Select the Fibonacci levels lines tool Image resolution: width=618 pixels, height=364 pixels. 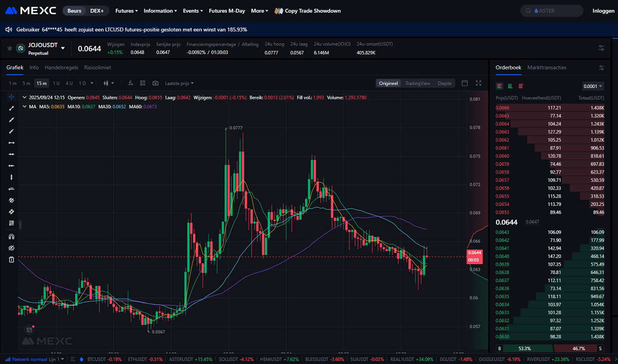[11, 223]
